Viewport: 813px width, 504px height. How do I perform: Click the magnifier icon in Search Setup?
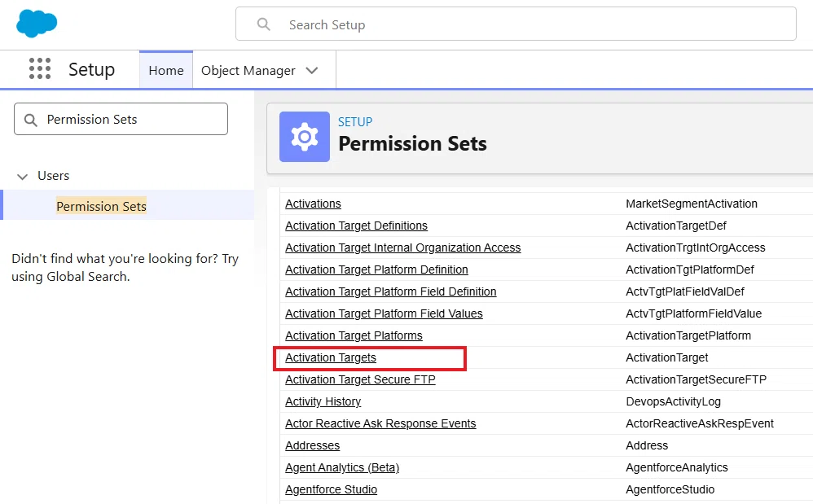(264, 24)
